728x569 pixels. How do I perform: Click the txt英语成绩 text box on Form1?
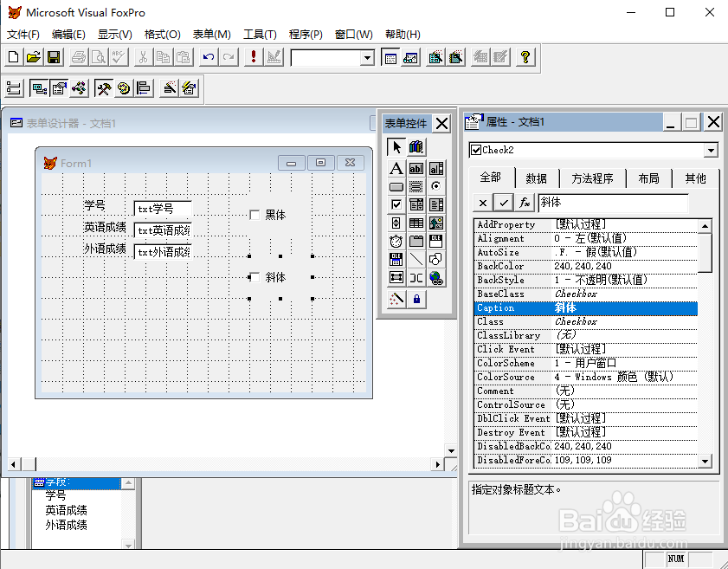pos(163,230)
